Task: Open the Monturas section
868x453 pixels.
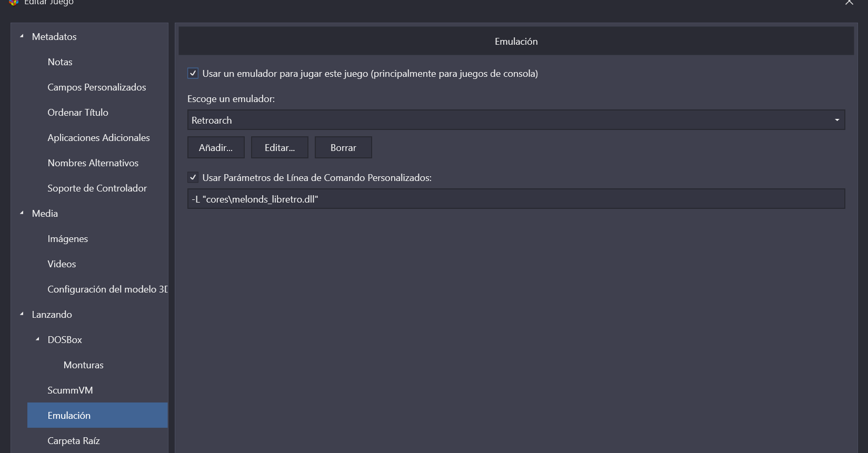Action: coord(83,365)
